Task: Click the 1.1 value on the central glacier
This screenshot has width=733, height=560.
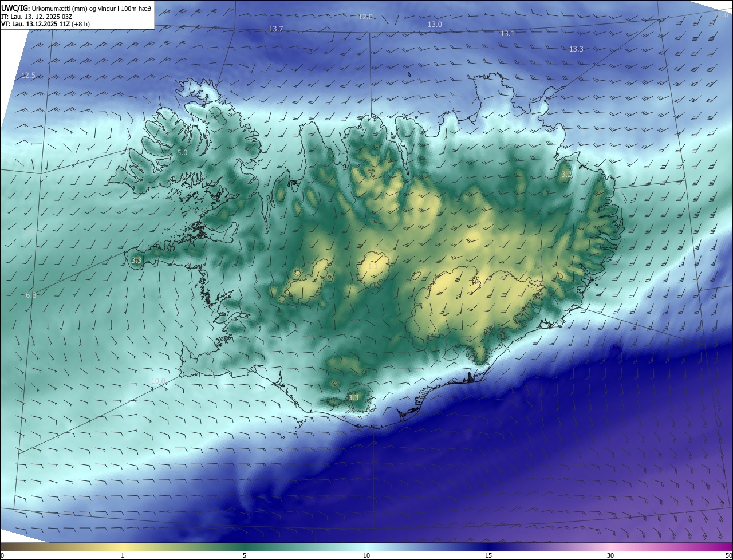Action: pos(372,265)
